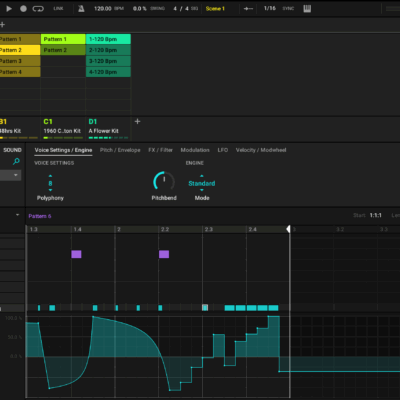The width and height of the screenshot is (400, 400).
Task: Add a scene with the plus icon
Action: click(2, 24)
